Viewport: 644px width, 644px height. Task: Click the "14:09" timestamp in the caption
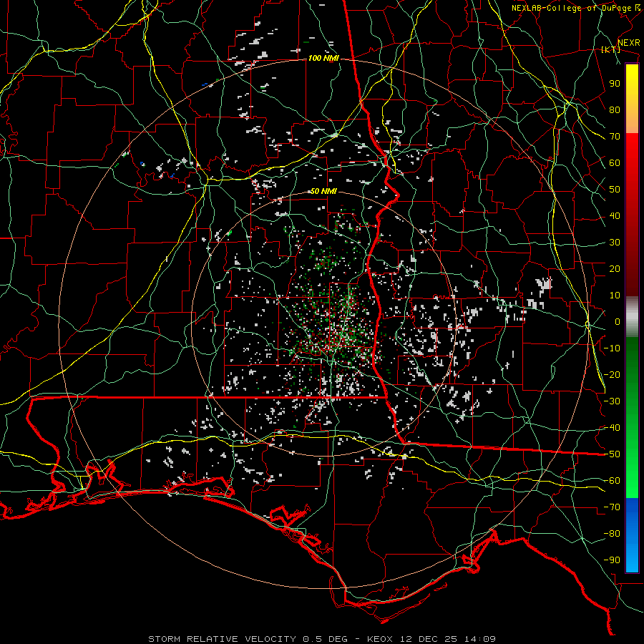click(x=480, y=639)
